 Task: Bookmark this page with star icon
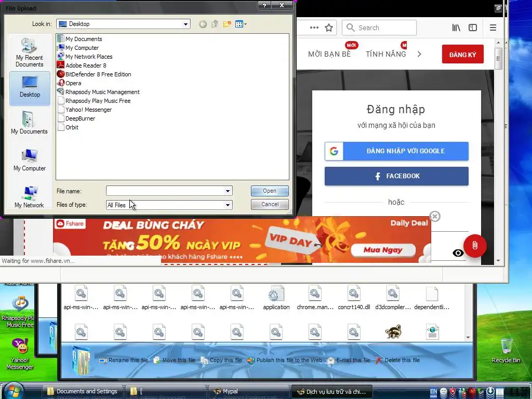(329, 28)
